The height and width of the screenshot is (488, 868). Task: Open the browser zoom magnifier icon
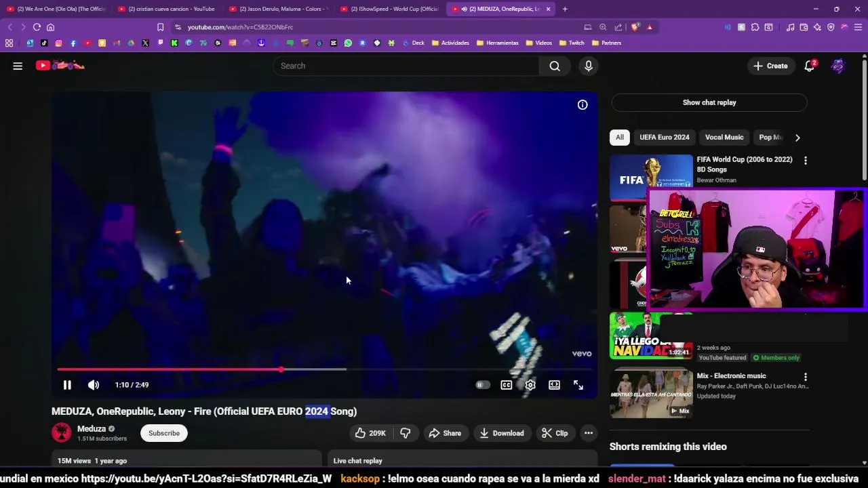click(x=603, y=27)
